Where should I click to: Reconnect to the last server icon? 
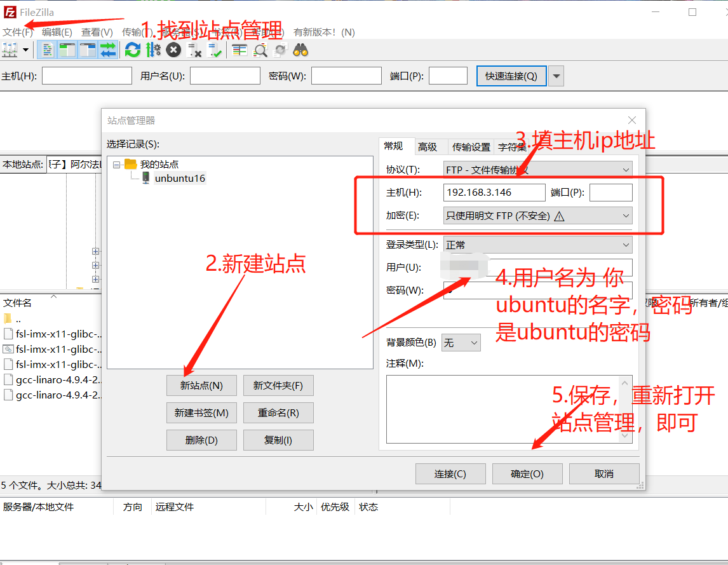coord(215,50)
